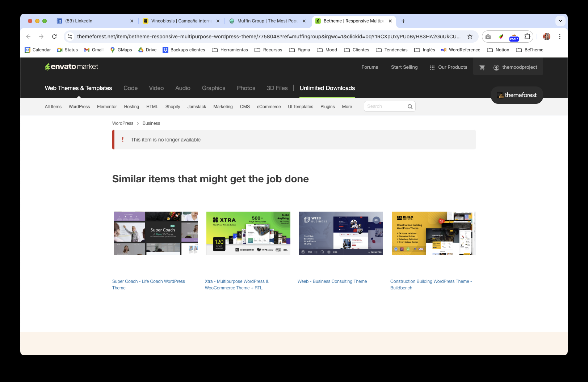588x382 pixels.
Task: Open Weeb - Business Consulting Theme link
Action: click(x=332, y=281)
